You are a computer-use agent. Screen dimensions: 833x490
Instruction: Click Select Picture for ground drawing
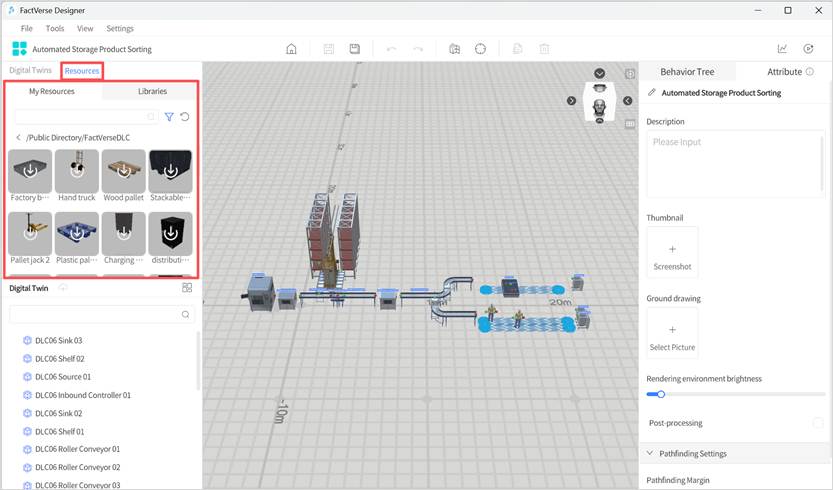pos(672,333)
